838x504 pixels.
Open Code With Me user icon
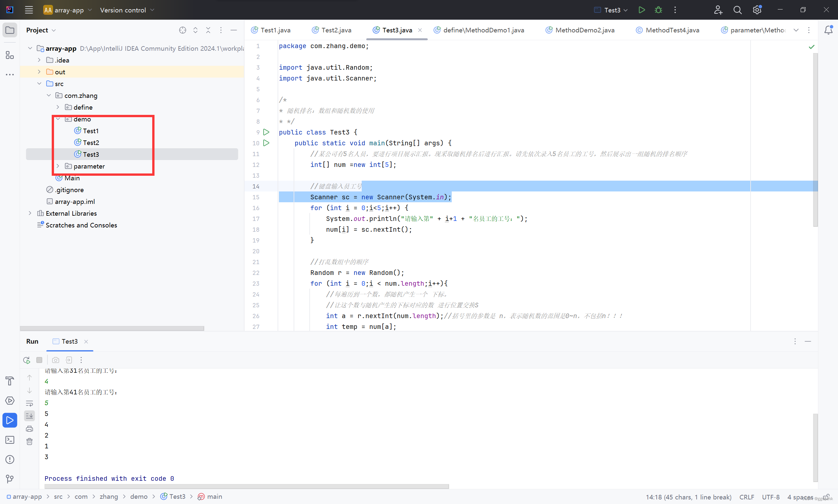point(718,10)
